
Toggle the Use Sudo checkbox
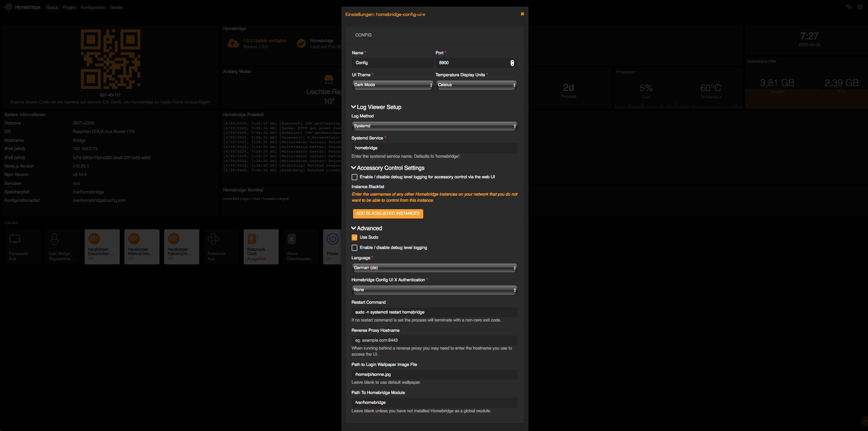354,238
